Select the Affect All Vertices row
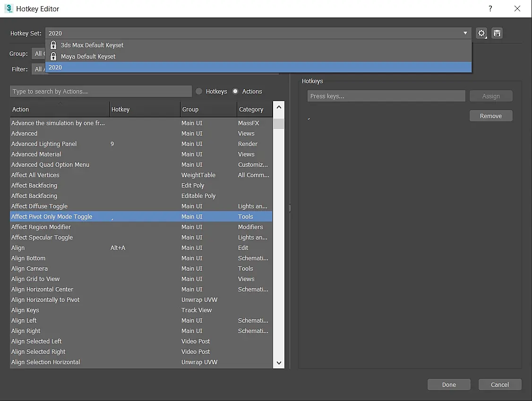This screenshot has height=401, width=532. click(141, 175)
